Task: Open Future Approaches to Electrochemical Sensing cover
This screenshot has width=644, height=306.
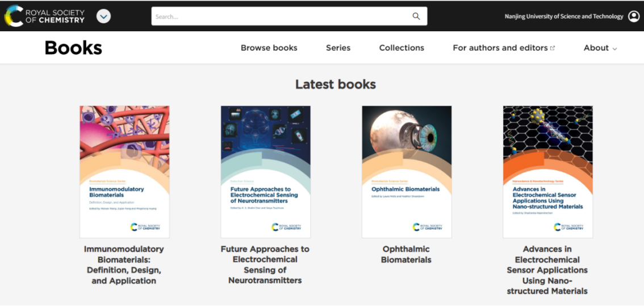Action: (265, 171)
